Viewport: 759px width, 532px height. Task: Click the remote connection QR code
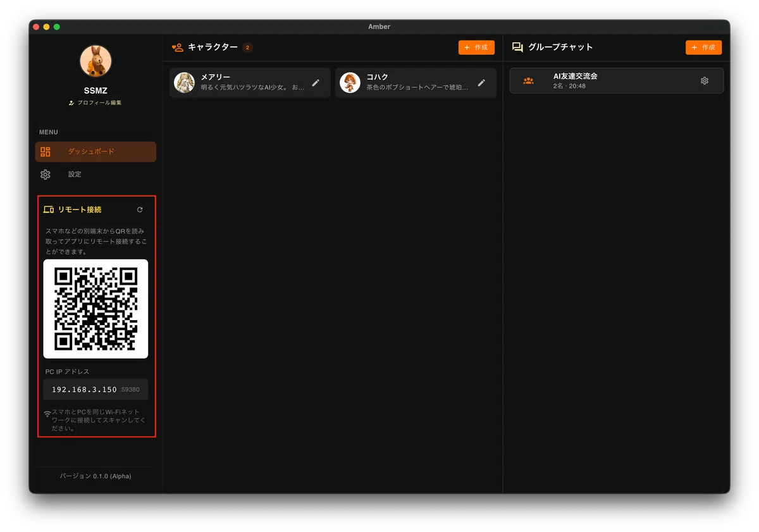point(96,309)
